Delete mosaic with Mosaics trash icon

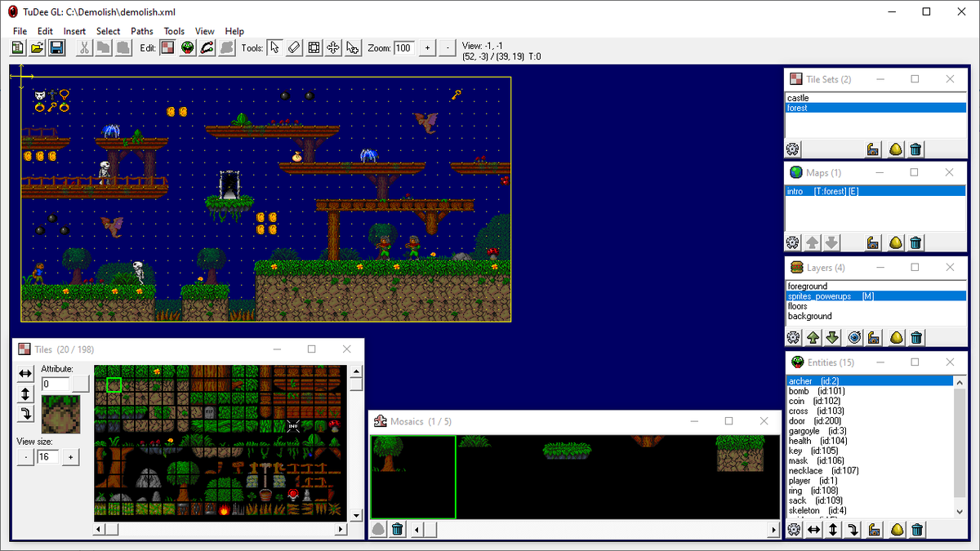point(398,529)
